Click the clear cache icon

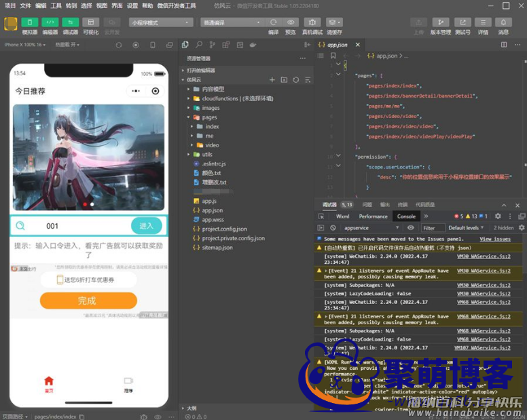tap(334, 22)
